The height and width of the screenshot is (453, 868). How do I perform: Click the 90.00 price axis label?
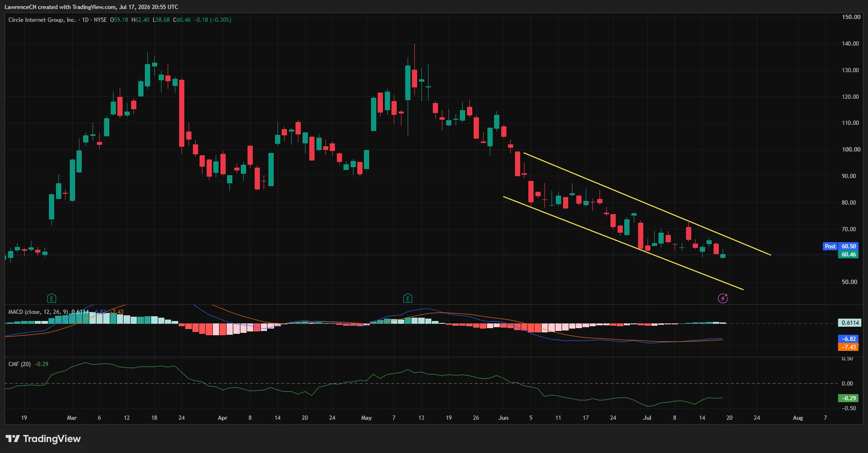tap(849, 176)
